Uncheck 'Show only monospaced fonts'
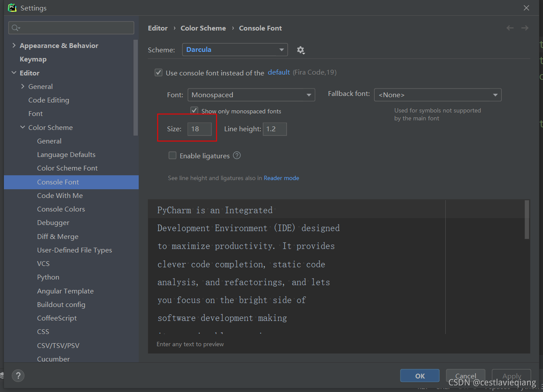 194,111
